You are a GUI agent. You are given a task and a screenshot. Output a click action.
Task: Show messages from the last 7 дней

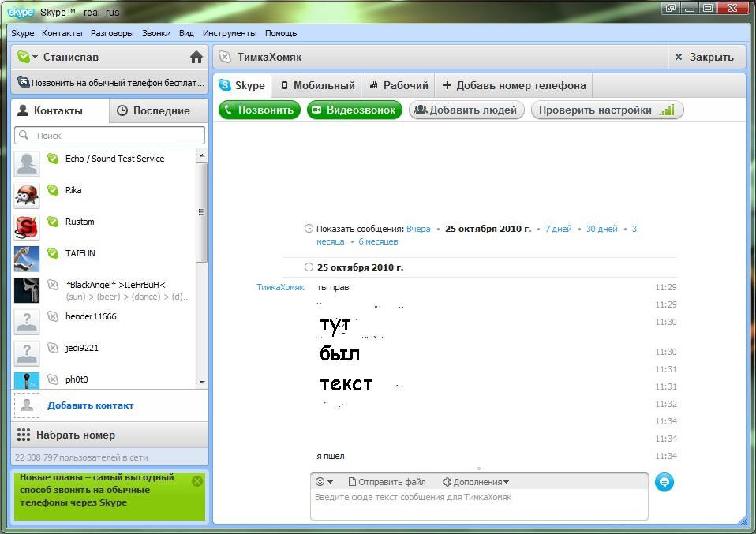pyautogui.click(x=559, y=229)
